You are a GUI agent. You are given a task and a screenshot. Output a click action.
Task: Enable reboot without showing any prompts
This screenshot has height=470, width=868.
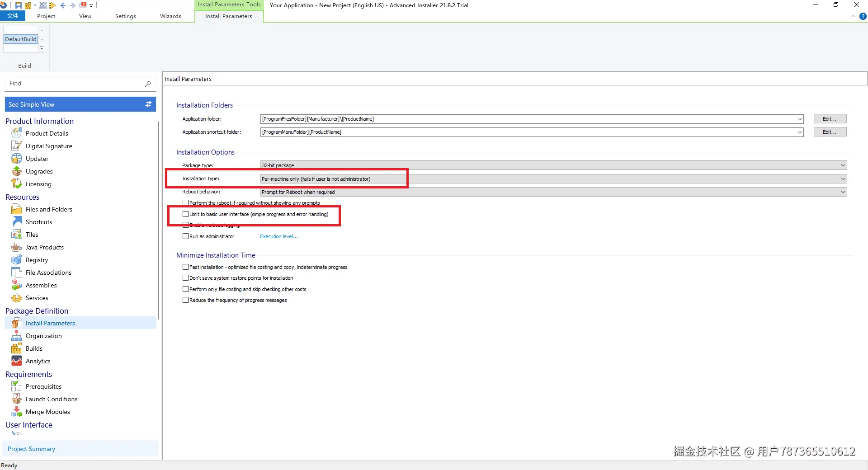[185, 203]
